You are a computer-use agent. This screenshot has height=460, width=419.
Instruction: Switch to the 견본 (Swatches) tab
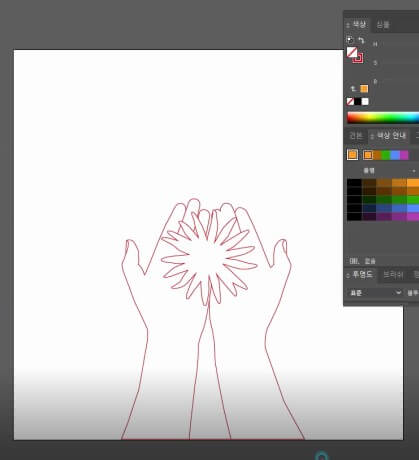tap(356, 136)
